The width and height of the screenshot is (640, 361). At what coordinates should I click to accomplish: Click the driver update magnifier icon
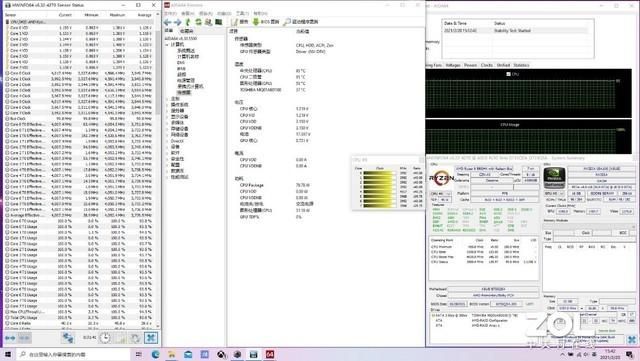coord(287,22)
